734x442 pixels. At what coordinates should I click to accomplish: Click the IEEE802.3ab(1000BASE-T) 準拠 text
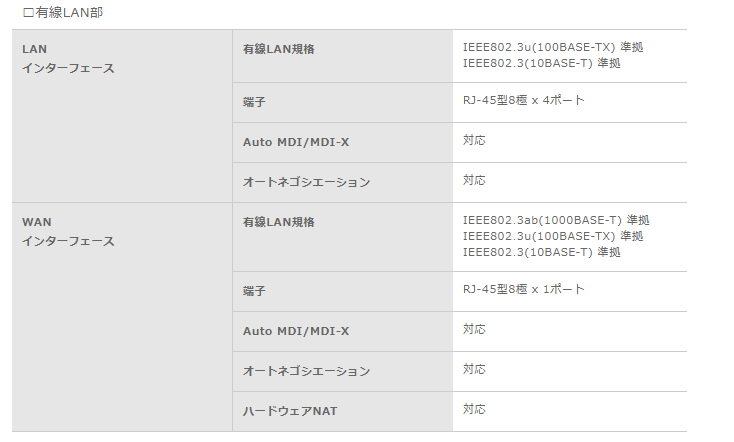point(556,220)
